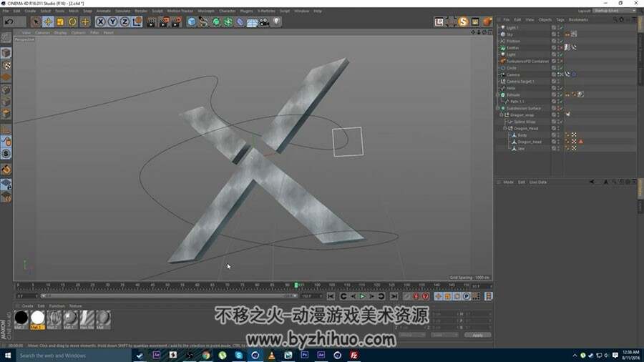Image resolution: width=644 pixels, height=362 pixels.
Task: Click the Record Active Objects button
Action: [406, 296]
